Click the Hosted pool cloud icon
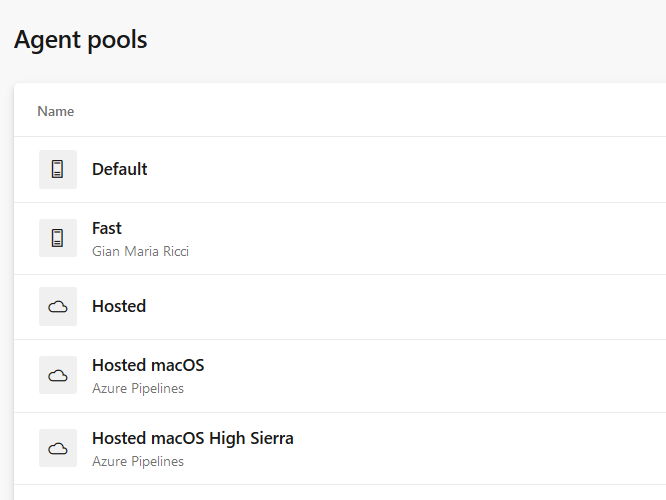 [58, 306]
